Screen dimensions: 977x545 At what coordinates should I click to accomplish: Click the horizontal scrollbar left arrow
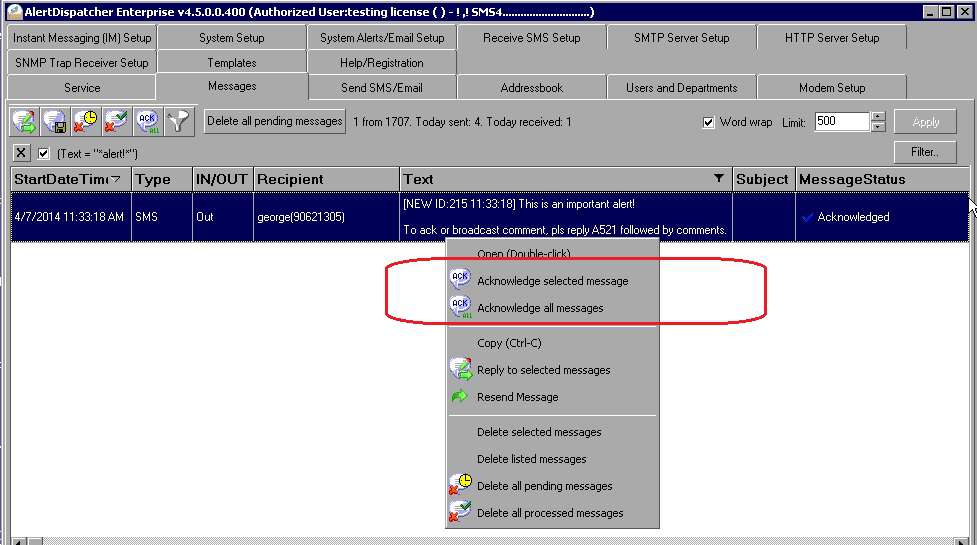19,541
